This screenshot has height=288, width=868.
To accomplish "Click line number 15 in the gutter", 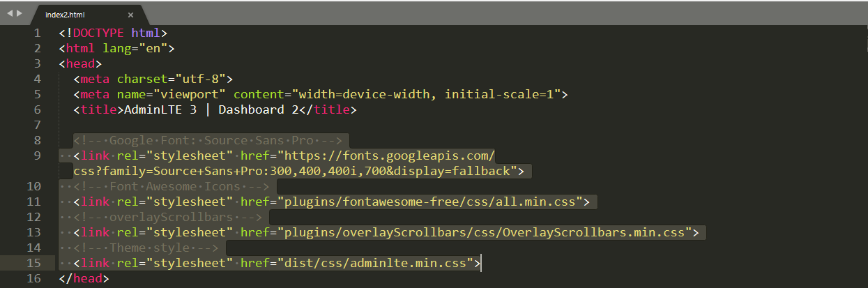I will coord(33,263).
